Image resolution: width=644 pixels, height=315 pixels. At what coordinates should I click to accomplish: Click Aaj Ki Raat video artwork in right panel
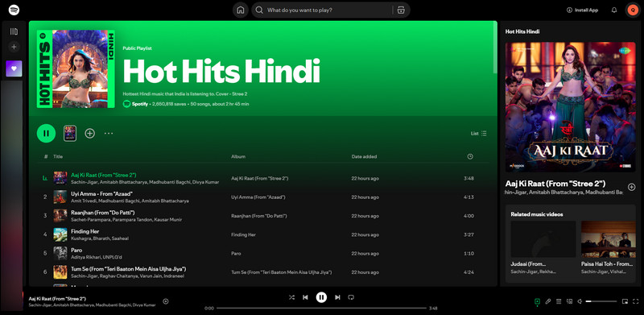coord(571,107)
